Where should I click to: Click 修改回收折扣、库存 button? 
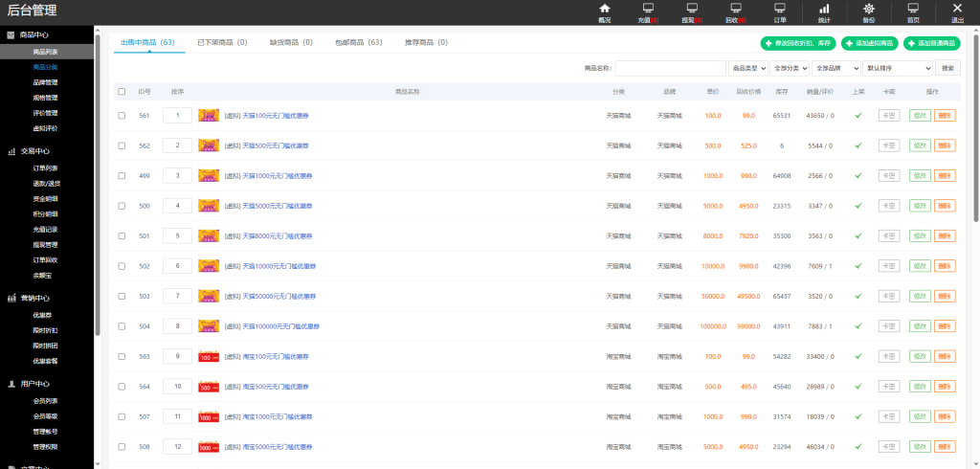[x=798, y=43]
